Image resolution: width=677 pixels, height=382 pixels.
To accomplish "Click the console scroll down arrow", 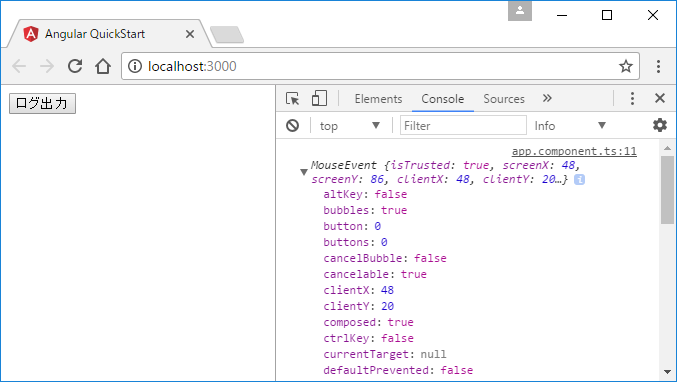I will [668, 372].
